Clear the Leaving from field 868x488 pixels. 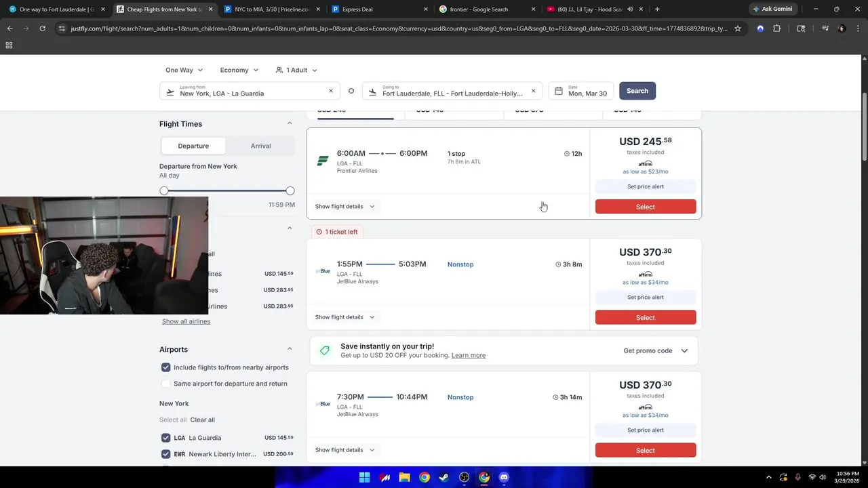click(331, 91)
